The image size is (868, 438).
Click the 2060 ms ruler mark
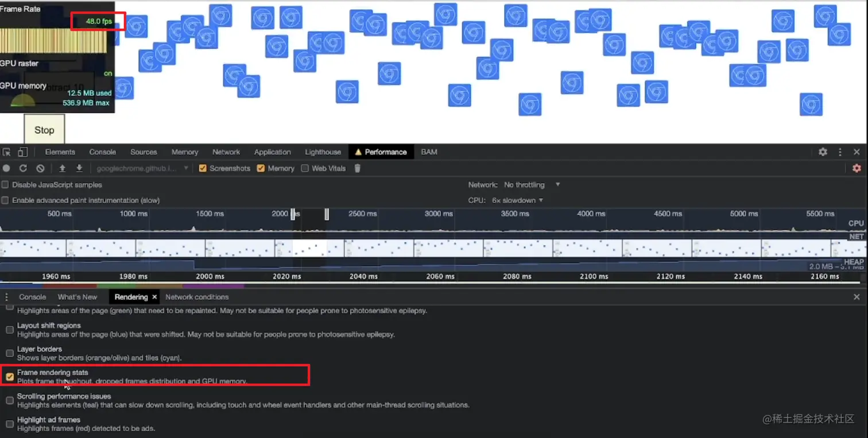click(x=440, y=276)
